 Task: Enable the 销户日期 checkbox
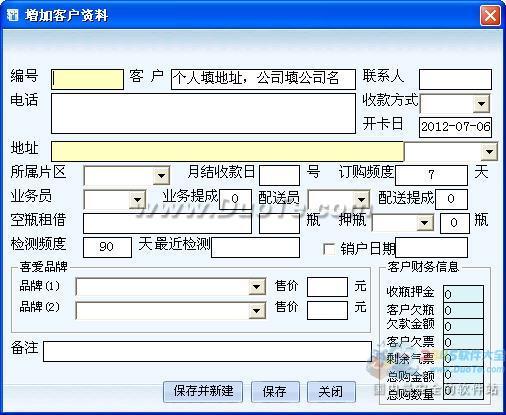[x=329, y=249]
